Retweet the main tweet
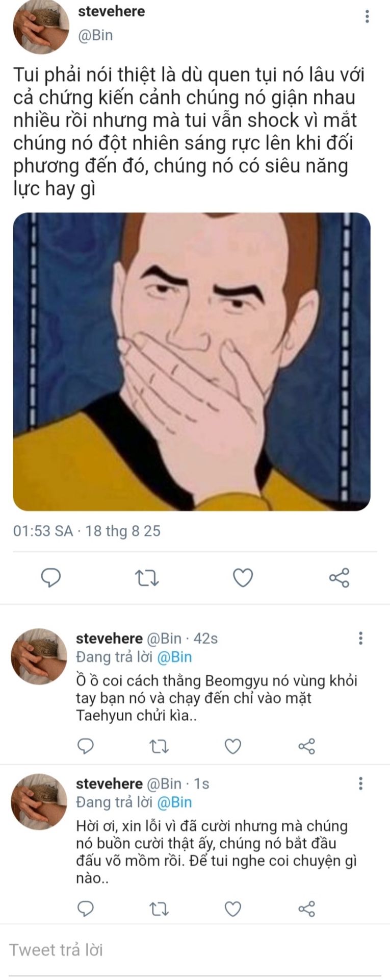Screen dimensions: 390x980 [x=147, y=577]
